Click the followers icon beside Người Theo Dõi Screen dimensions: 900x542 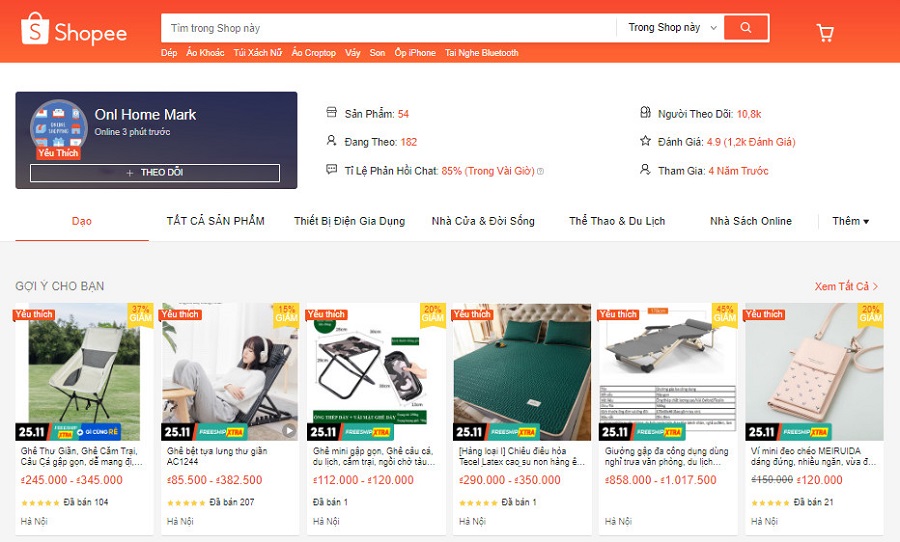click(x=646, y=112)
